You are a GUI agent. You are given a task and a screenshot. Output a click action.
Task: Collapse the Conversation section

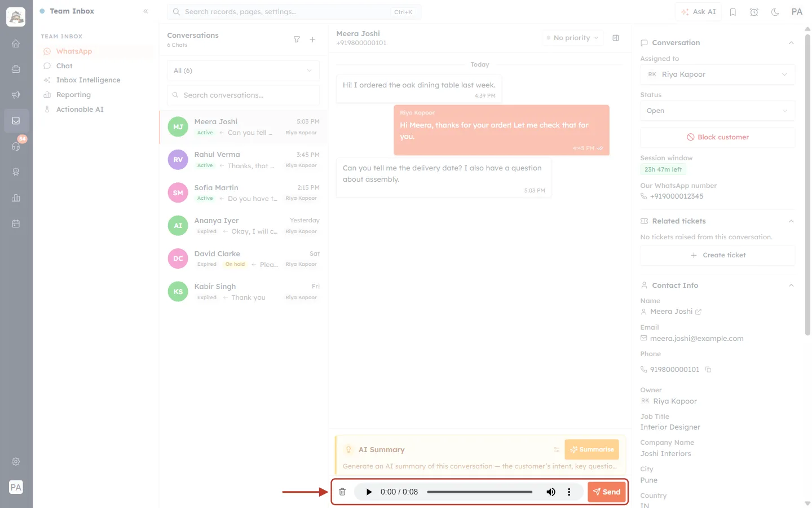tap(791, 43)
